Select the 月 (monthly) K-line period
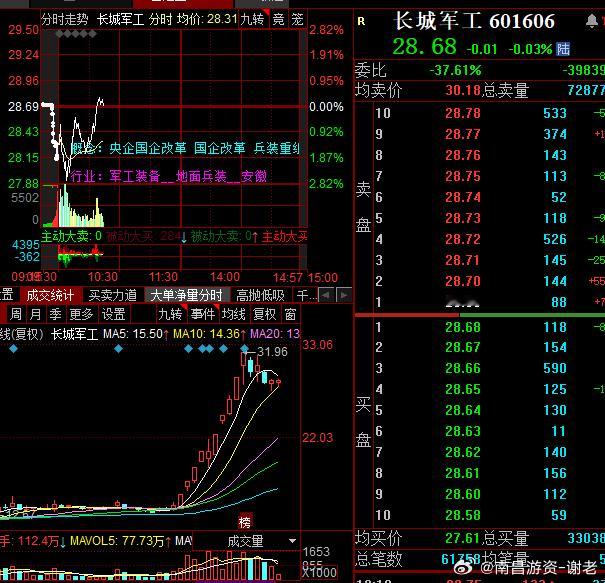This screenshot has width=605, height=583. click(x=35, y=314)
